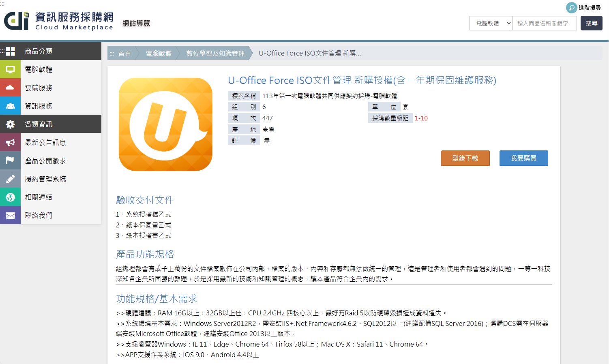Click the 聯絡我們 envelope icon
Viewport: 609px width, 364px height.
pyautogui.click(x=10, y=215)
